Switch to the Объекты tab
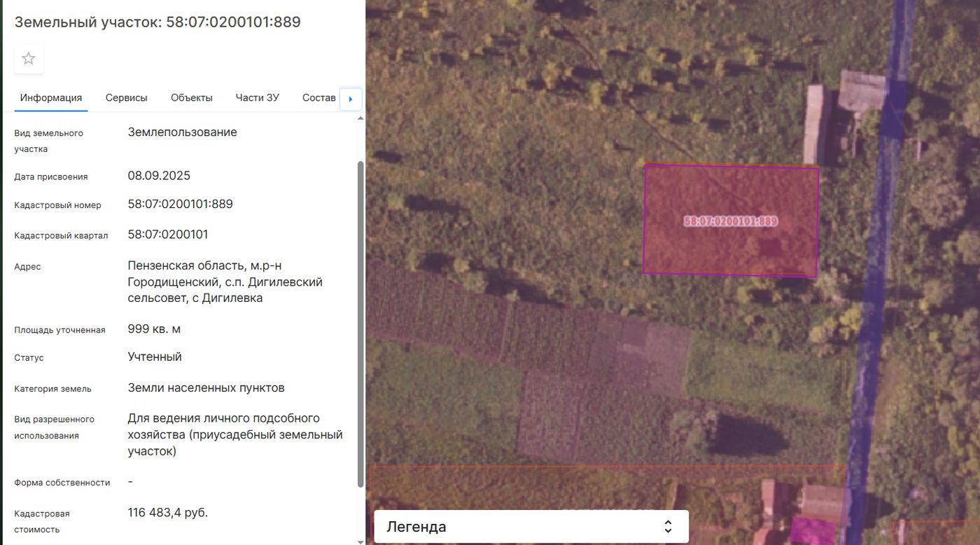This screenshot has width=980, height=545. 192,98
